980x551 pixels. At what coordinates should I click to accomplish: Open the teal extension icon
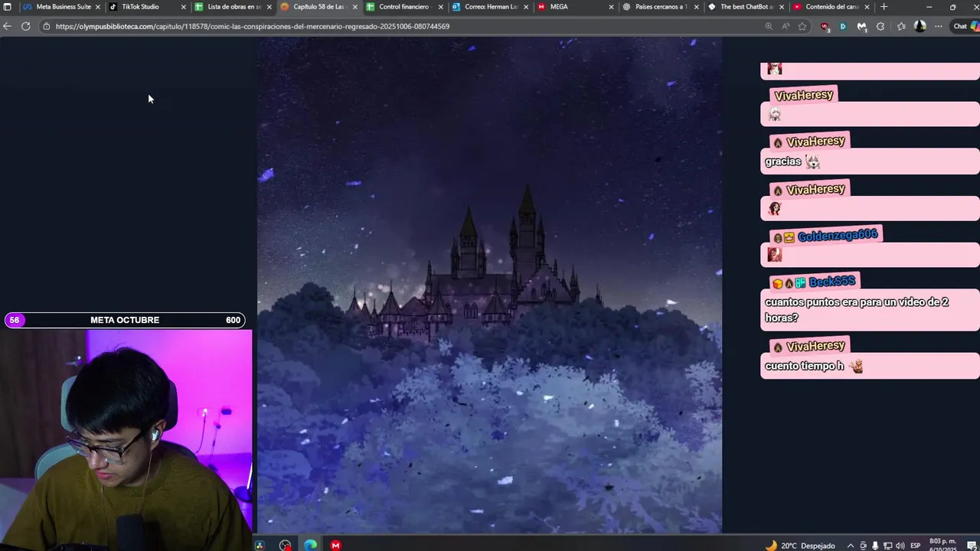843,26
